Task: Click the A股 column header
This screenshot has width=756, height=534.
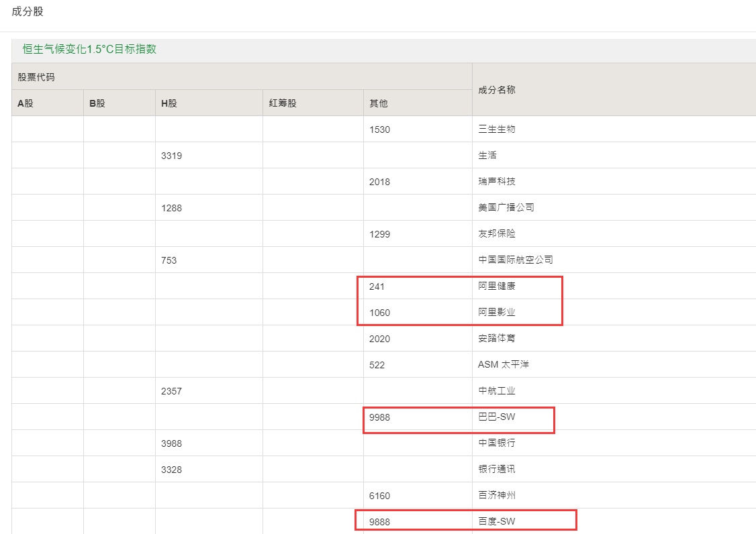Action: click(26, 103)
